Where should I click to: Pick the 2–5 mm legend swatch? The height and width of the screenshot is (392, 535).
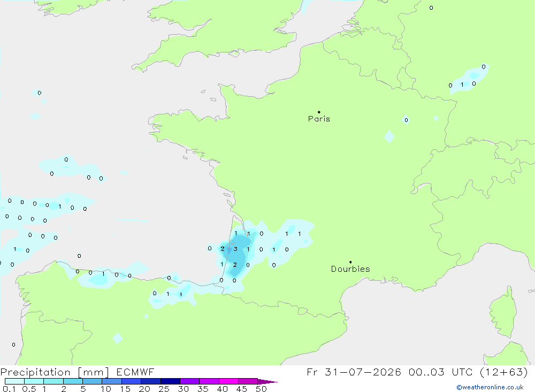point(73,381)
